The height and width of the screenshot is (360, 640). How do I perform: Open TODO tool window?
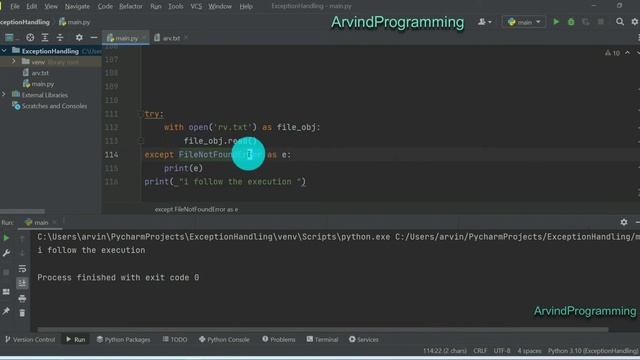coord(175,339)
